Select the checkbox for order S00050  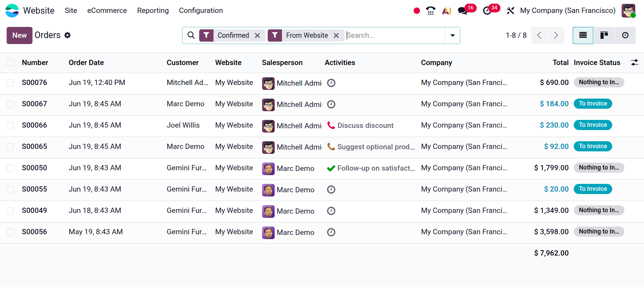point(10,168)
